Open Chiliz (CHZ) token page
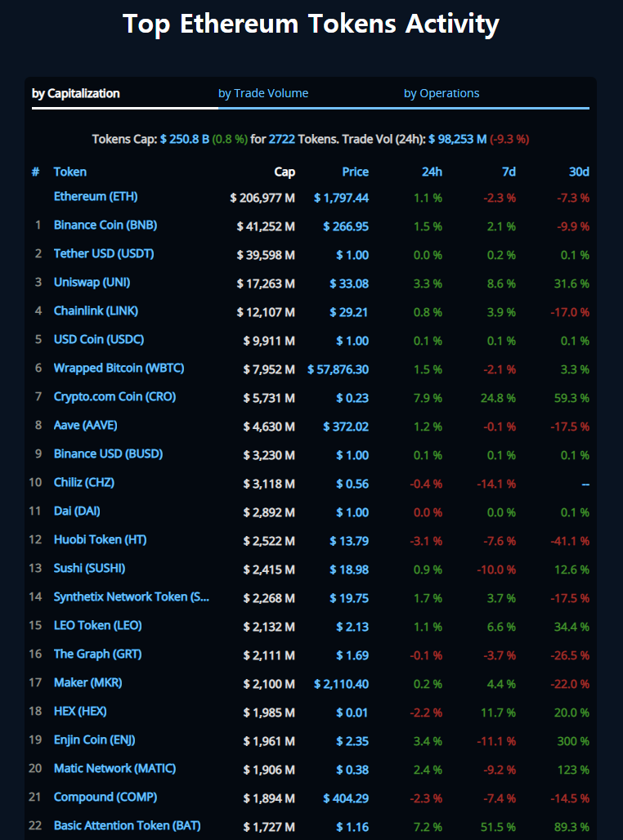Viewport: 623px width, 840px height. coord(83,482)
